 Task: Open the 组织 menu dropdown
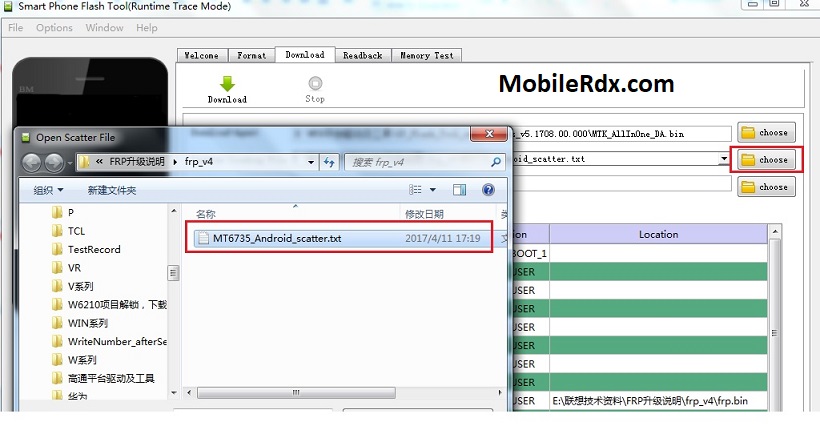click(48, 190)
